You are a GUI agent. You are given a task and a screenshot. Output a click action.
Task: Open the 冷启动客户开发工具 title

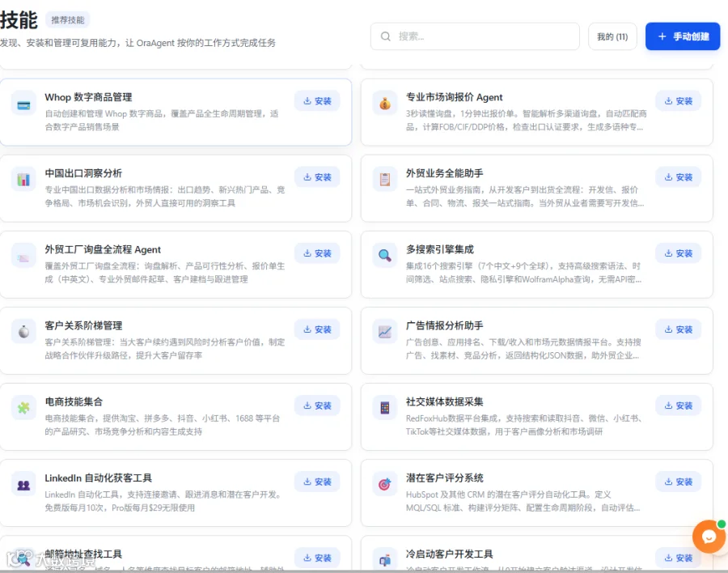click(x=450, y=554)
